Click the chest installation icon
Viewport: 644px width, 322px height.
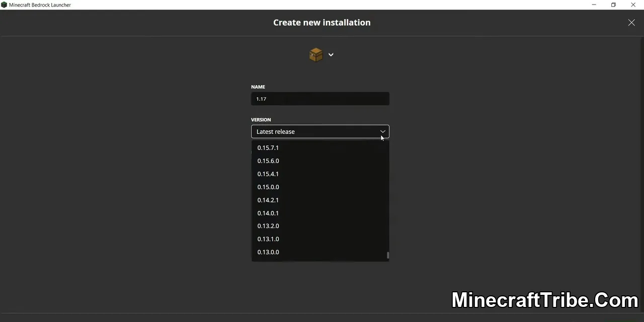click(316, 54)
